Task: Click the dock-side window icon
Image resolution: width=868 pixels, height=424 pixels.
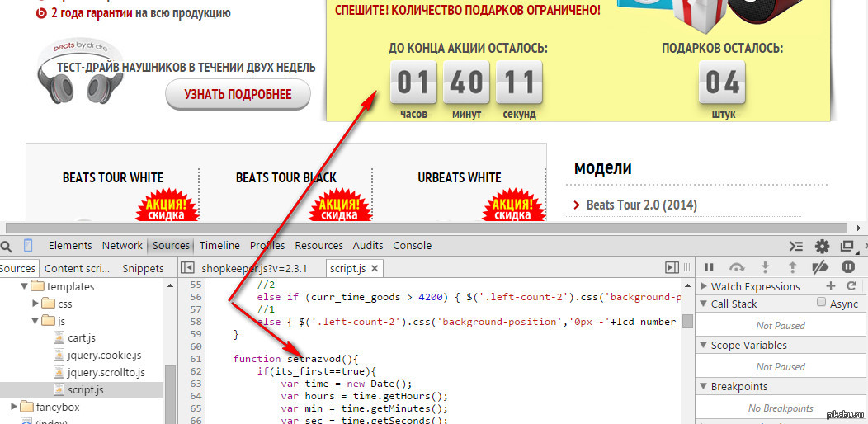Action: point(847,247)
